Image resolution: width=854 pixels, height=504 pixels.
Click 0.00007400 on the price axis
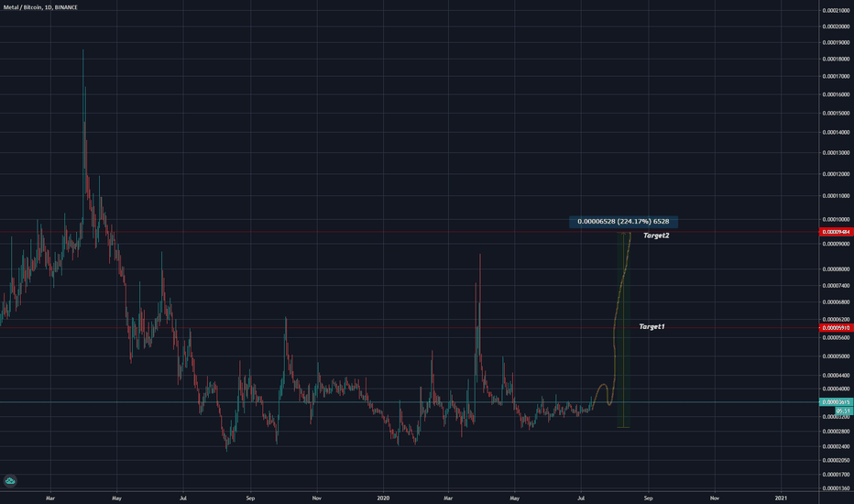point(836,286)
